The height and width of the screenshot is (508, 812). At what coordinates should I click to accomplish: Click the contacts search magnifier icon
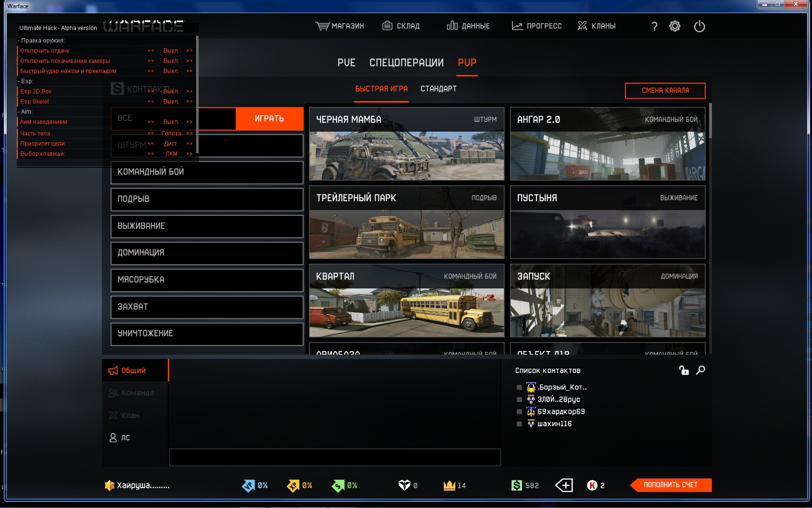click(x=700, y=370)
